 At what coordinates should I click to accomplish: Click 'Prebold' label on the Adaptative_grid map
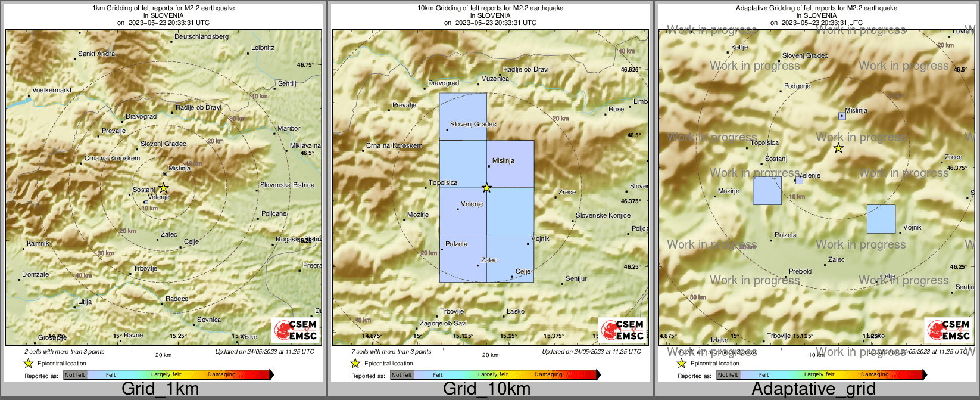(800, 271)
